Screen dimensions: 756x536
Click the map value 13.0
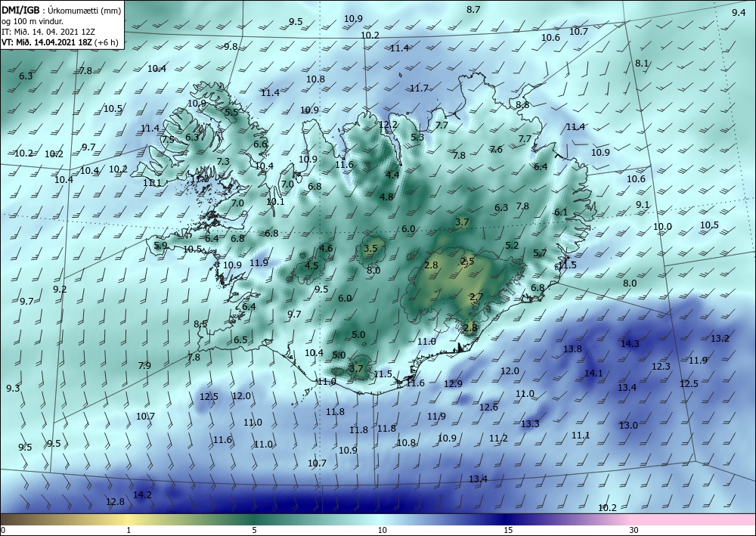coord(629,425)
